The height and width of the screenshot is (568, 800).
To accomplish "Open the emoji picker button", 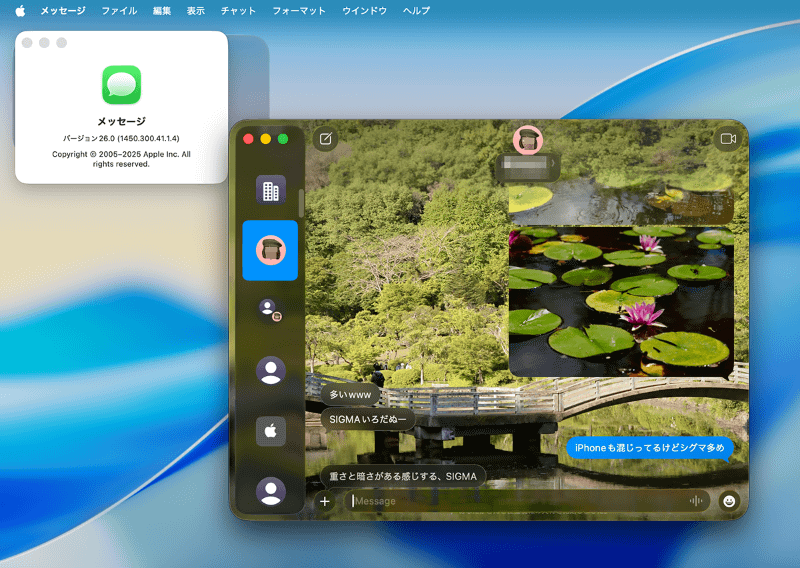I will [x=730, y=501].
